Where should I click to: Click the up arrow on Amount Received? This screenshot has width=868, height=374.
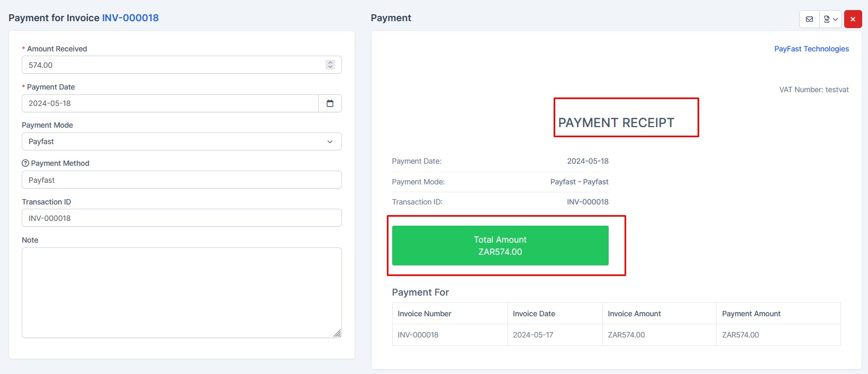point(330,62)
